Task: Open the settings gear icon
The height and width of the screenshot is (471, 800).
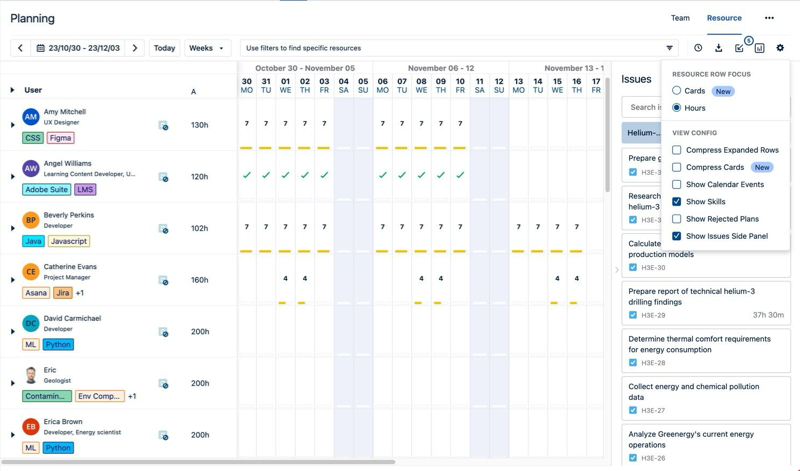Action: [x=780, y=48]
